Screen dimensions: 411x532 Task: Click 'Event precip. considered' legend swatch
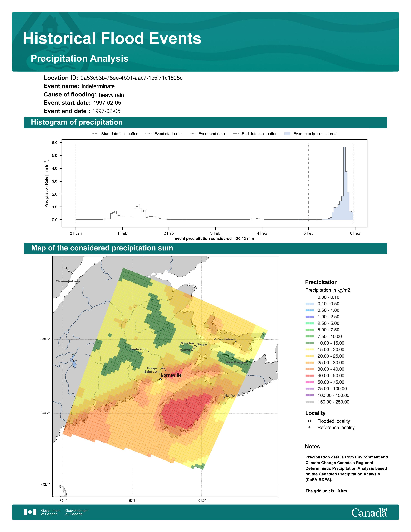click(287, 134)
